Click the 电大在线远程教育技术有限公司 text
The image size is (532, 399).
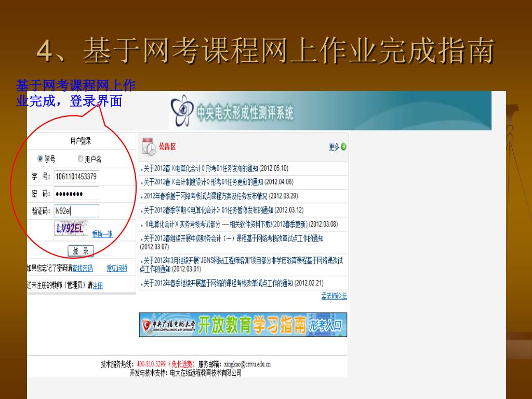click(x=206, y=373)
